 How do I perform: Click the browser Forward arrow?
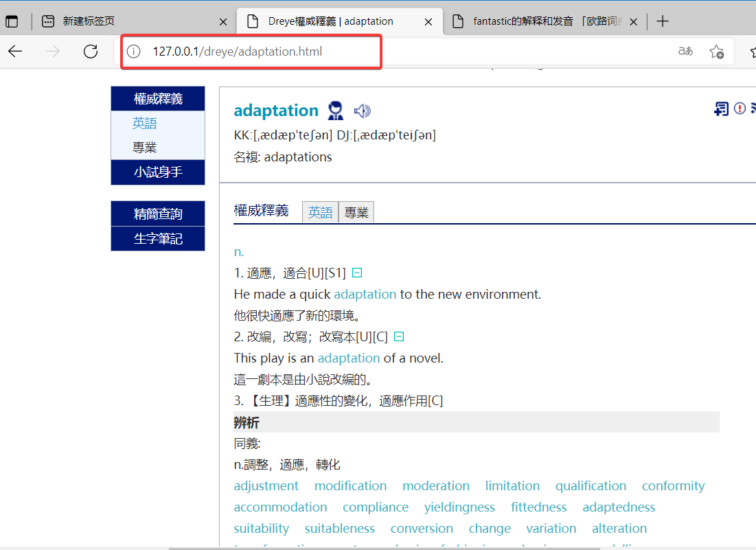pyautogui.click(x=53, y=51)
